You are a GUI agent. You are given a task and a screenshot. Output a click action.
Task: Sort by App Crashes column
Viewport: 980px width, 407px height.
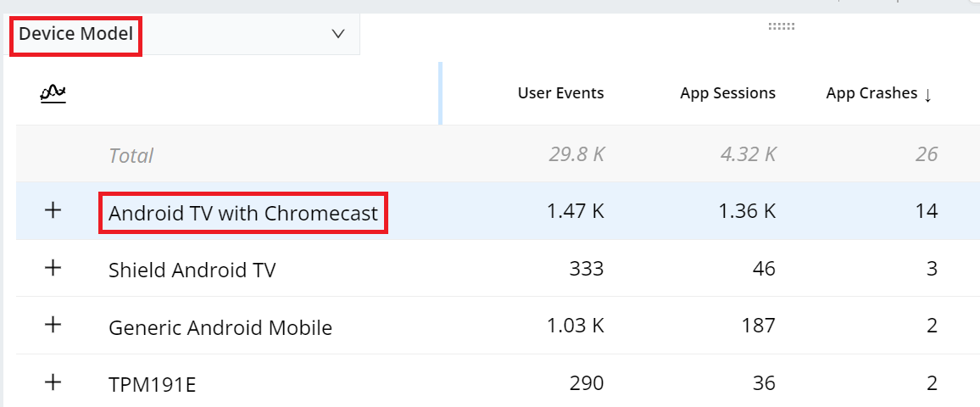(x=871, y=93)
